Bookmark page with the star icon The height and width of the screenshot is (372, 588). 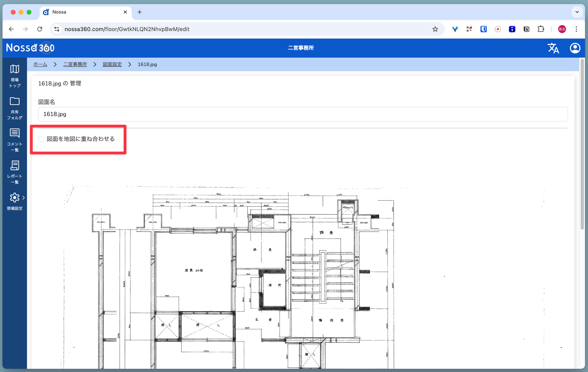[x=435, y=29]
